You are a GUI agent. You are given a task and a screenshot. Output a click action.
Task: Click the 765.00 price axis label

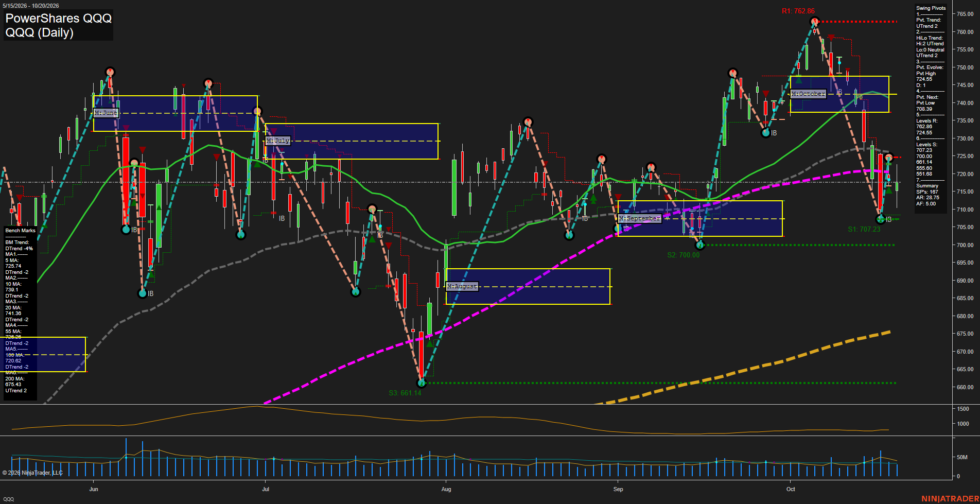tap(965, 14)
